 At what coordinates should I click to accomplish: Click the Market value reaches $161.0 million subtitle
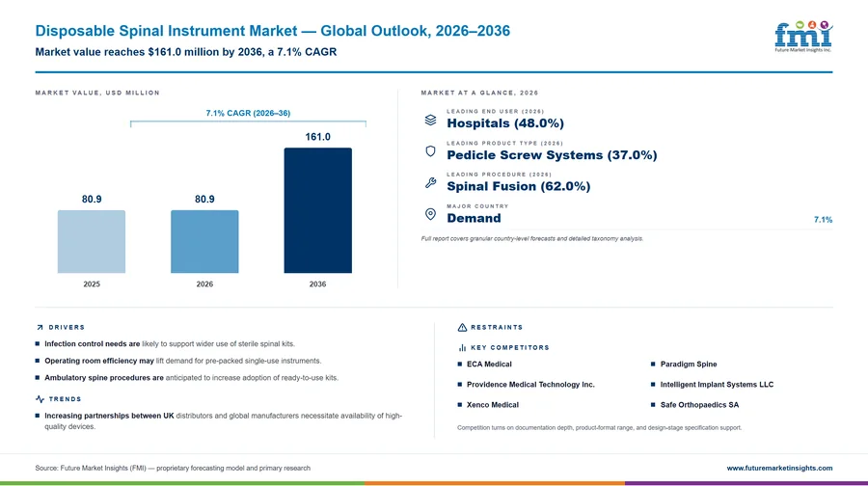click(x=186, y=52)
